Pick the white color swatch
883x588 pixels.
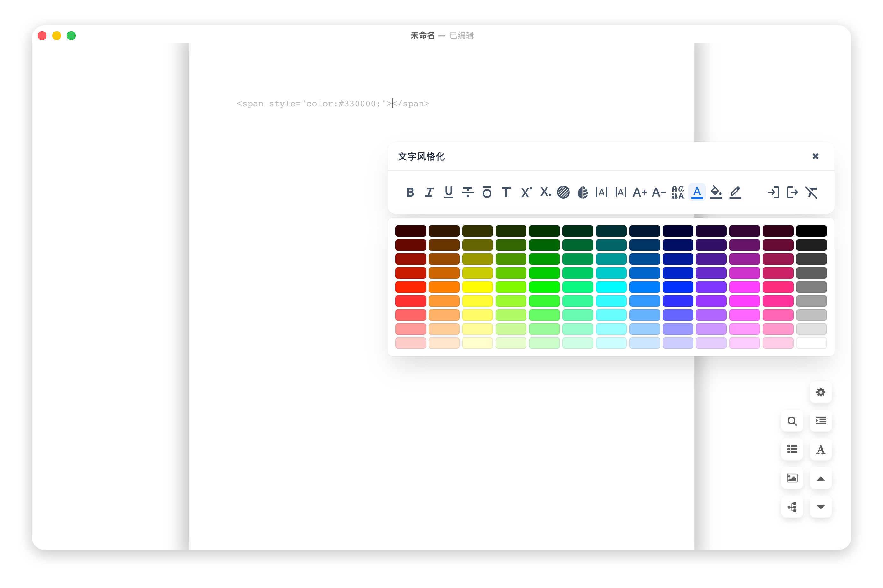[x=811, y=343]
